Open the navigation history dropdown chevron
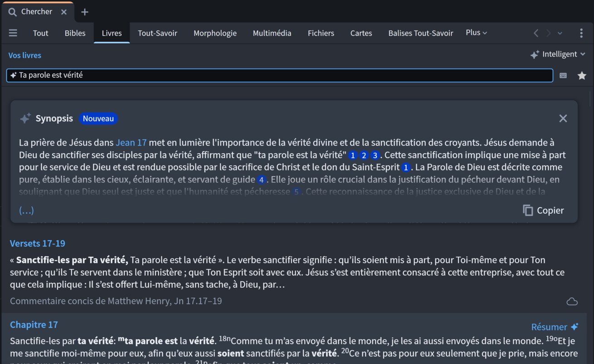 coord(560,33)
